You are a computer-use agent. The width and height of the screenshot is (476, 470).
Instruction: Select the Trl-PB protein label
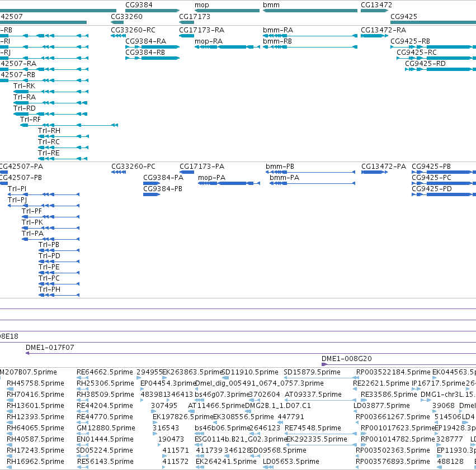[x=49, y=245]
